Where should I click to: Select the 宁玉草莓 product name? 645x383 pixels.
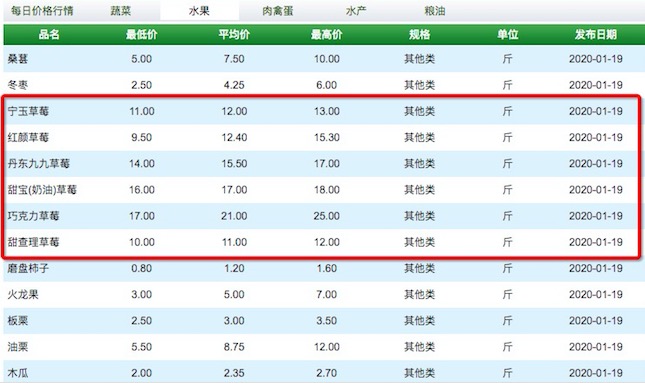tap(28, 111)
